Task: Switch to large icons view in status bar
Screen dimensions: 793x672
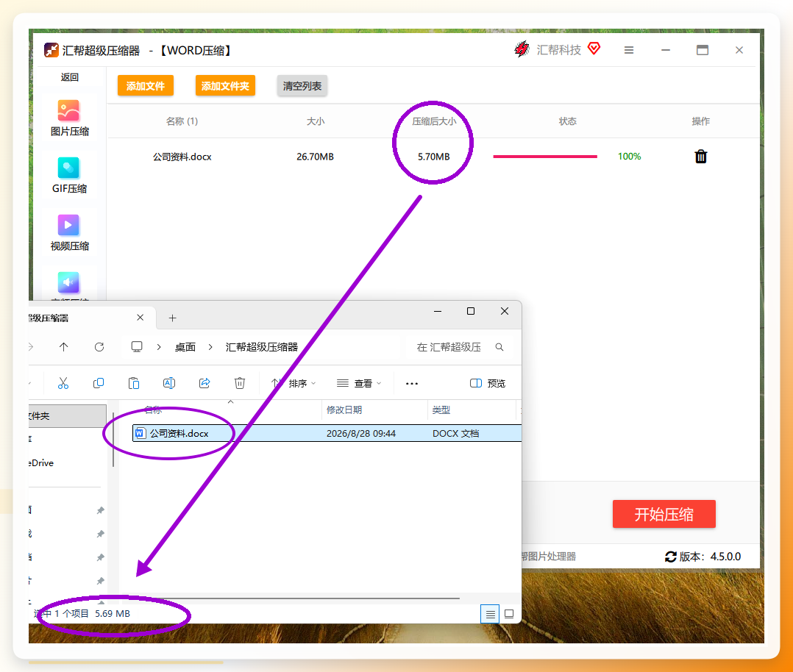Action: click(509, 614)
